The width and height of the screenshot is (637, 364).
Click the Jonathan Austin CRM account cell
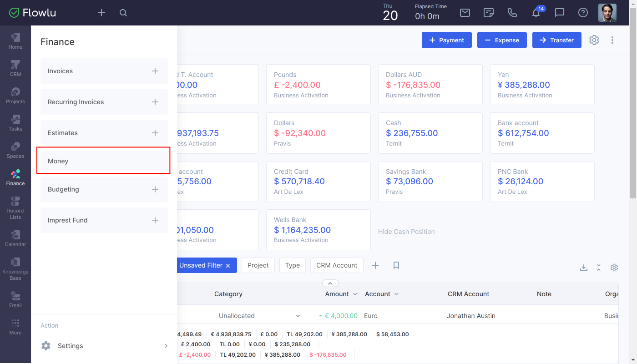[471, 316]
